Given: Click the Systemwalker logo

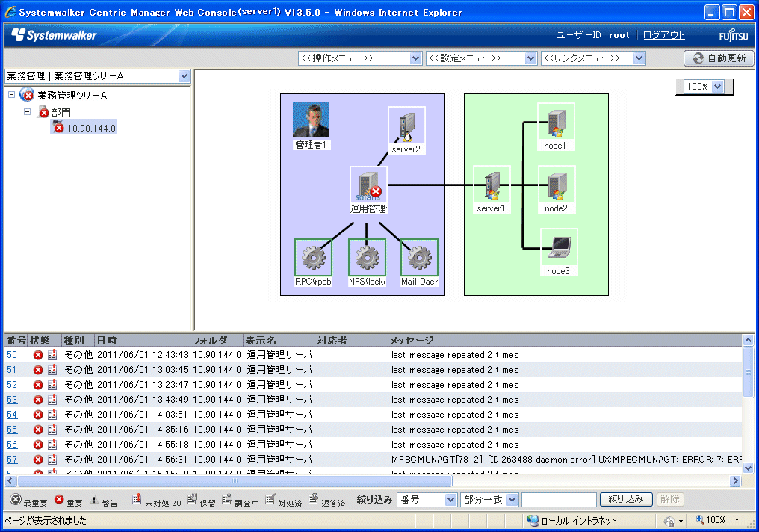Looking at the screenshot, I should coord(54,35).
